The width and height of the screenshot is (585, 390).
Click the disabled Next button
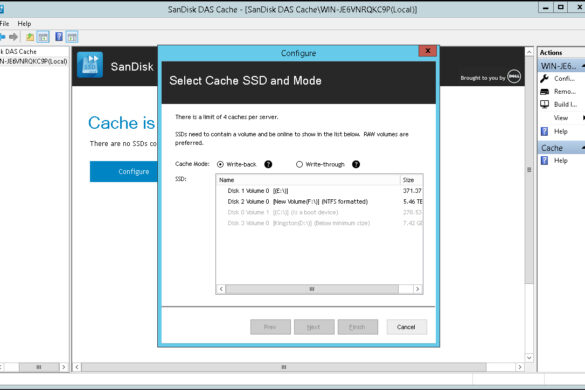coord(314,327)
